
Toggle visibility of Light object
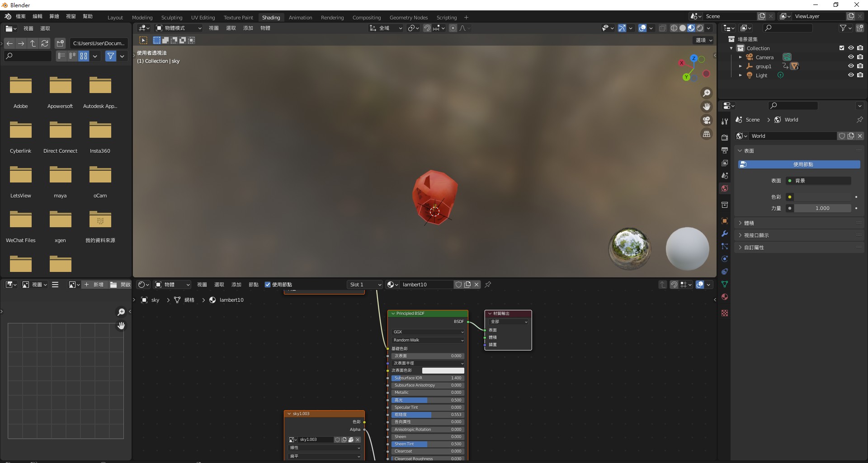tap(850, 75)
